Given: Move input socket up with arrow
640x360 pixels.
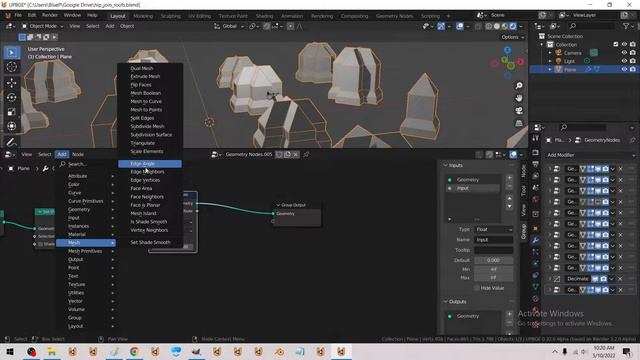Looking at the screenshot, I should coord(509,198).
